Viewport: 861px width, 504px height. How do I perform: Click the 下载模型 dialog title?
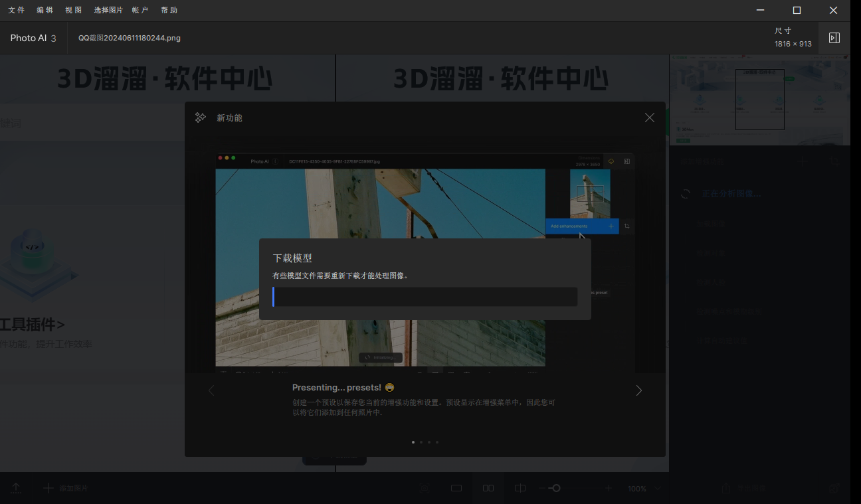(292, 258)
